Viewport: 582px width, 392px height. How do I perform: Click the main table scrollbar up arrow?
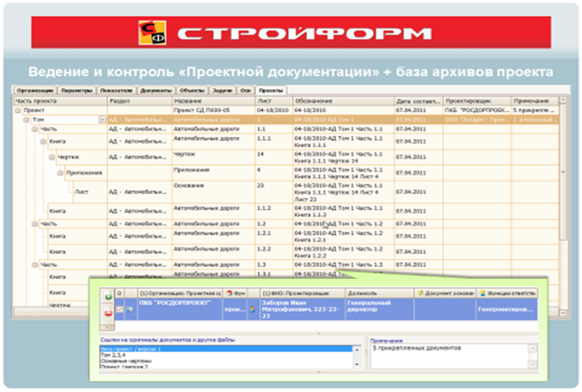[563, 100]
